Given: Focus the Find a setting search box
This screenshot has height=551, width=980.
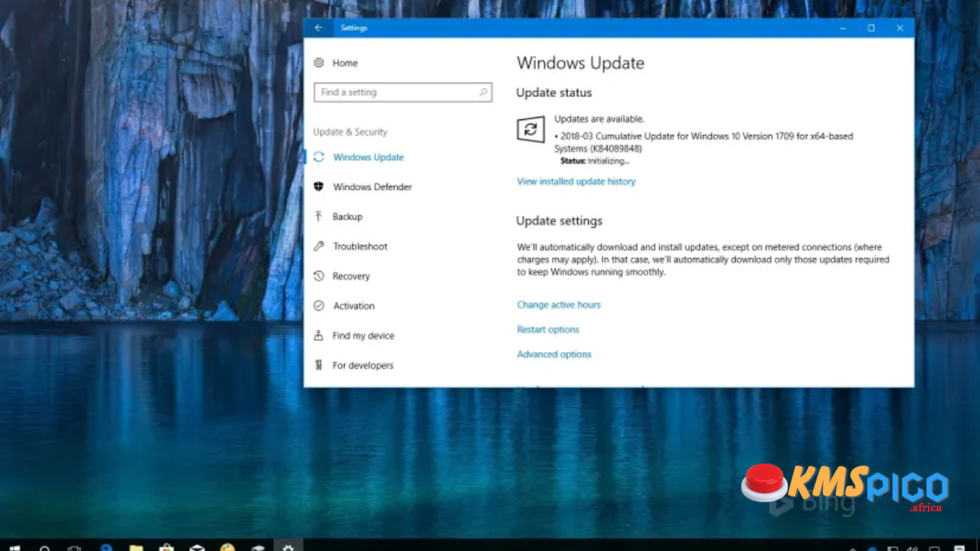Looking at the screenshot, I should pos(403,92).
